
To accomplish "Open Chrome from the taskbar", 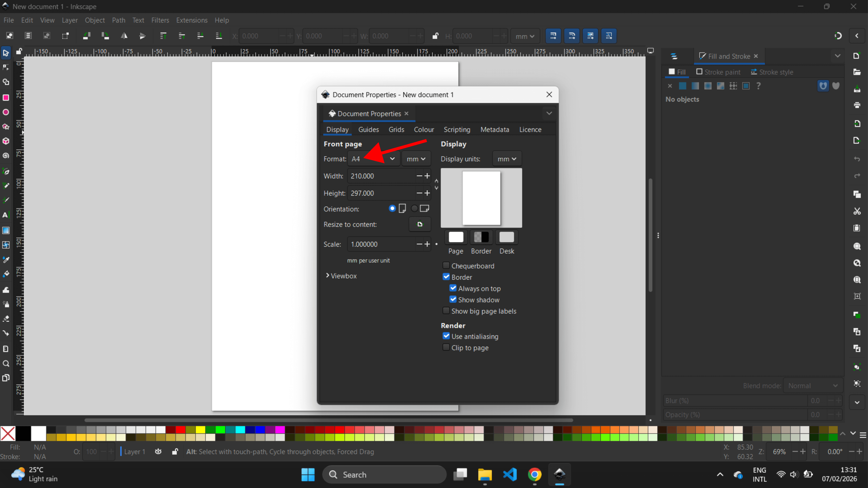I will (x=534, y=475).
